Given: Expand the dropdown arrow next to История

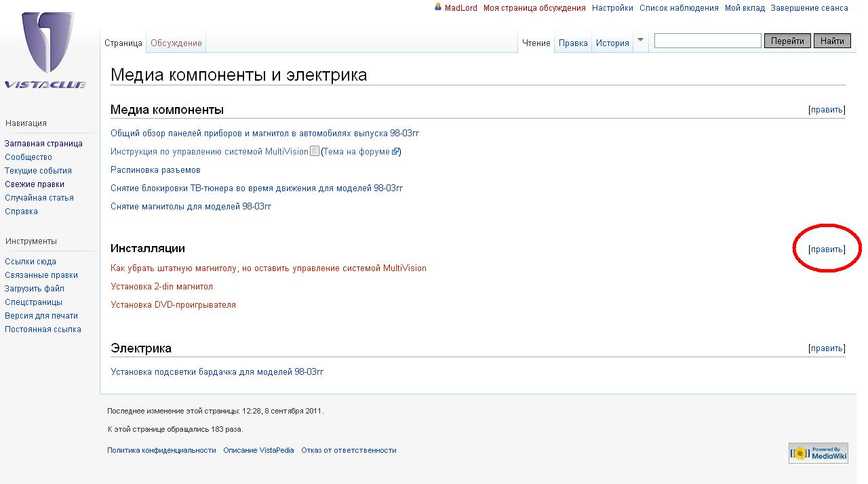Looking at the screenshot, I should (640, 39).
